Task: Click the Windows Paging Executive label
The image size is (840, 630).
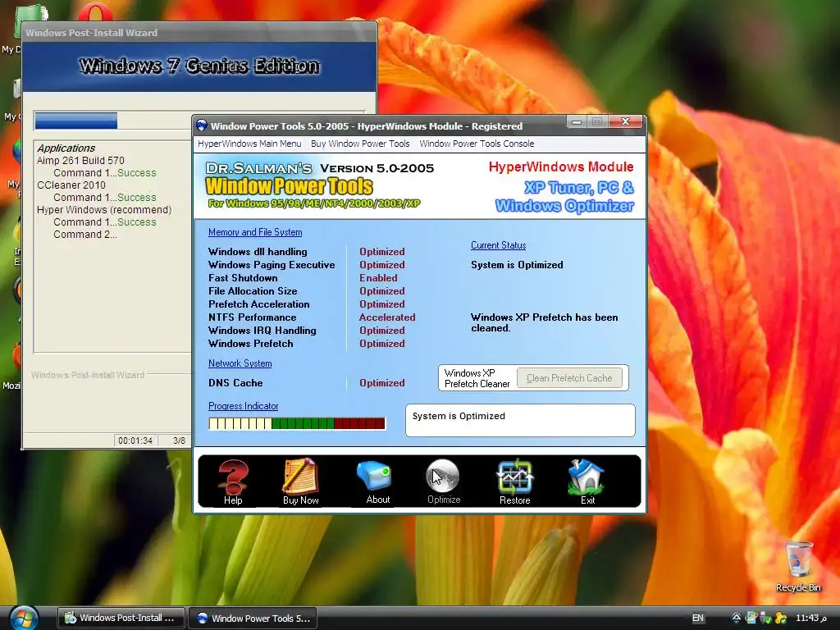Action: [x=272, y=265]
